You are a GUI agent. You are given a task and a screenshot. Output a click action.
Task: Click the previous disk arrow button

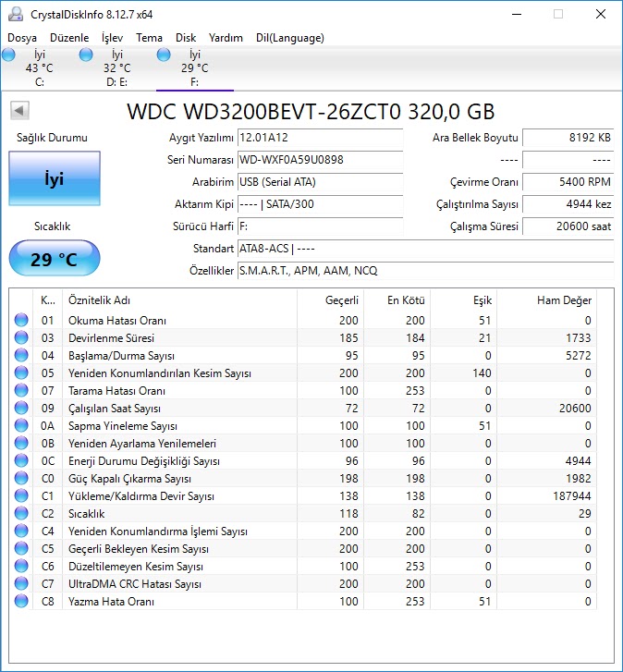(19, 111)
